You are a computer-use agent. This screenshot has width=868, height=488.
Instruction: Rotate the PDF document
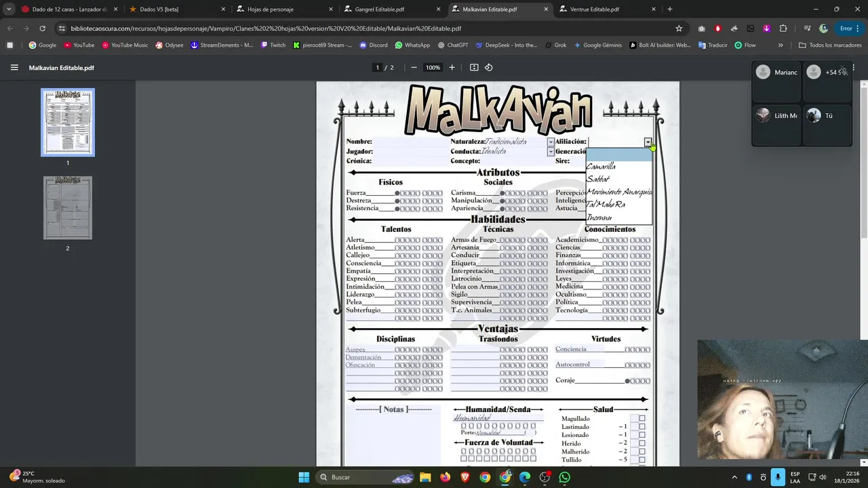click(488, 68)
